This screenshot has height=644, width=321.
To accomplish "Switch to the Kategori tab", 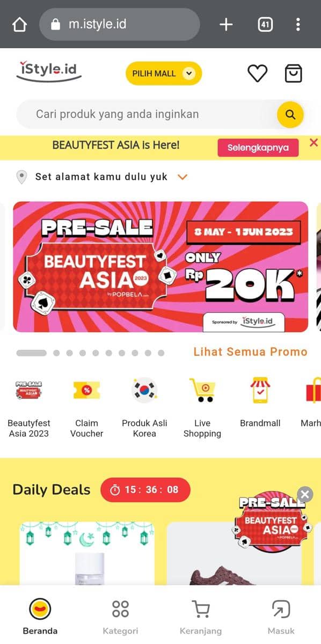I will (x=120, y=617).
